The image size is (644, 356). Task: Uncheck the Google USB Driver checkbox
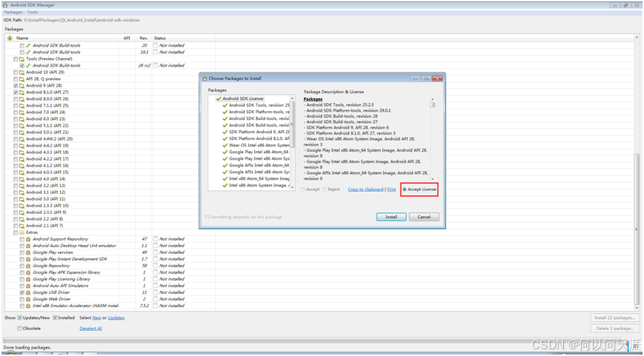(22, 292)
